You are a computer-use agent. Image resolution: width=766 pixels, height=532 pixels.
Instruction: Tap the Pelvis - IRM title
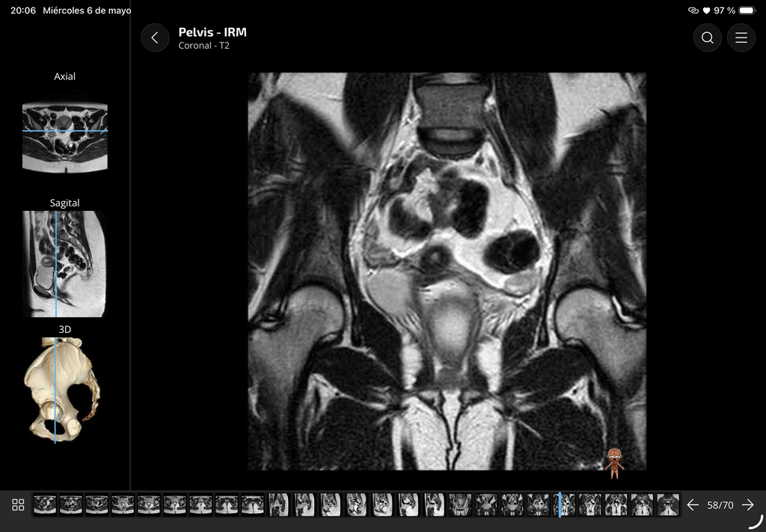tap(212, 32)
